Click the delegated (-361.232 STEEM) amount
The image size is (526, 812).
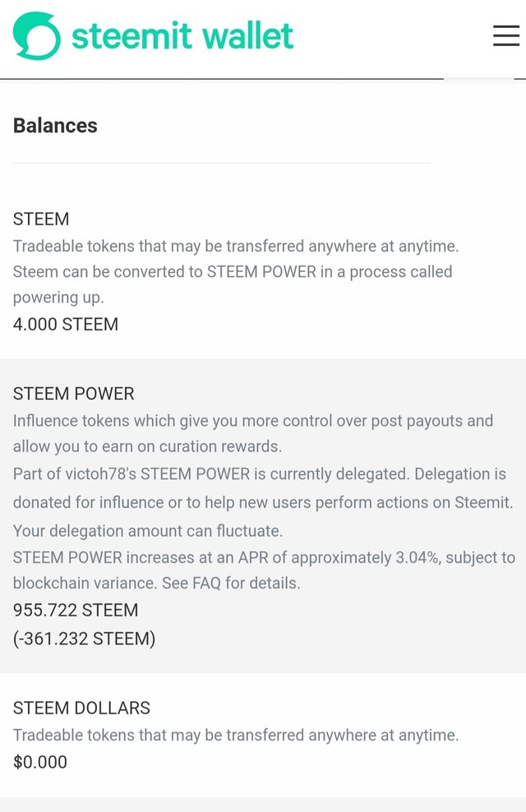(x=84, y=639)
